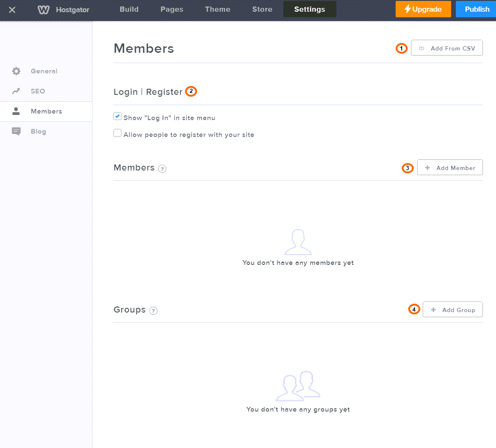Select Blog in the settings sidebar
The height and width of the screenshot is (448, 496).
(x=38, y=131)
